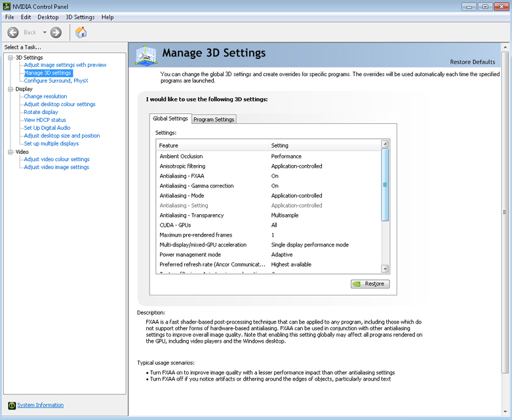Image resolution: width=512 pixels, height=420 pixels.
Task: Switch to the Global Settings tab
Action: (x=170, y=119)
